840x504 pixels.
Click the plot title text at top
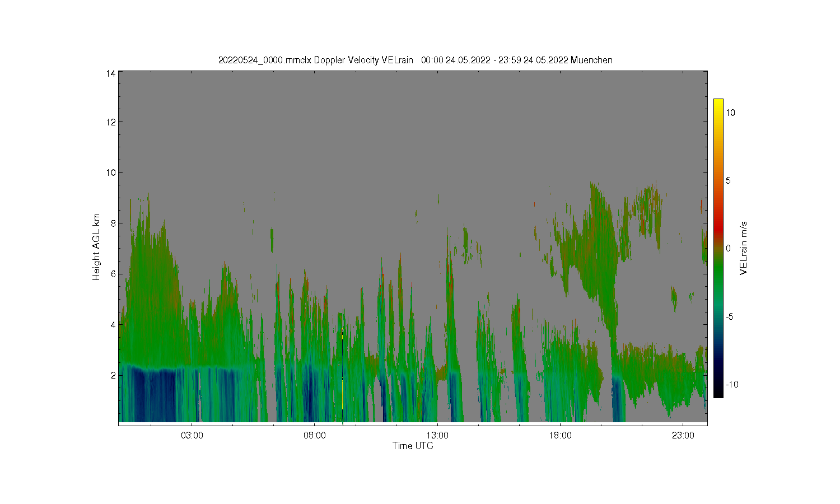415,60
